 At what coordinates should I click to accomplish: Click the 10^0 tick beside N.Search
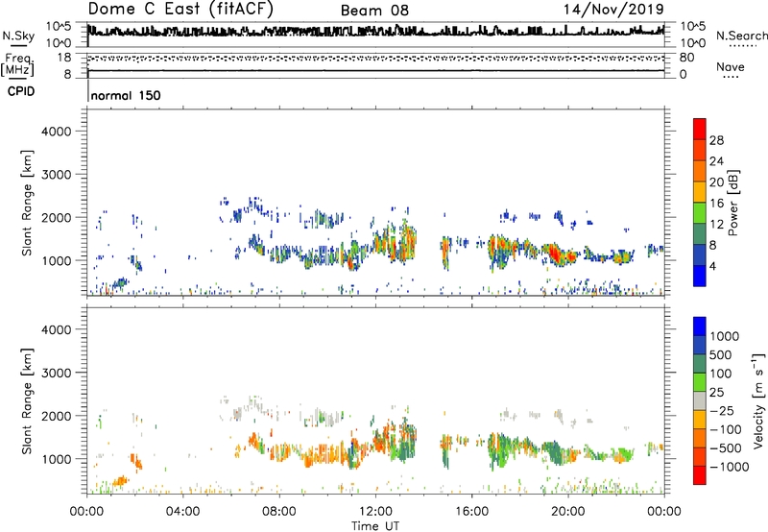point(693,43)
